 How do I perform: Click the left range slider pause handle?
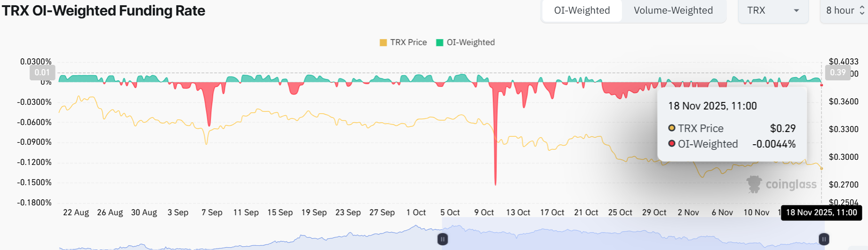point(442,239)
